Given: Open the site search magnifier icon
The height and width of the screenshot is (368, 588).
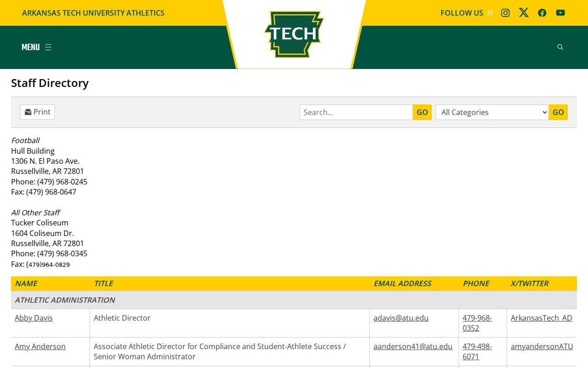Looking at the screenshot, I should [x=560, y=47].
